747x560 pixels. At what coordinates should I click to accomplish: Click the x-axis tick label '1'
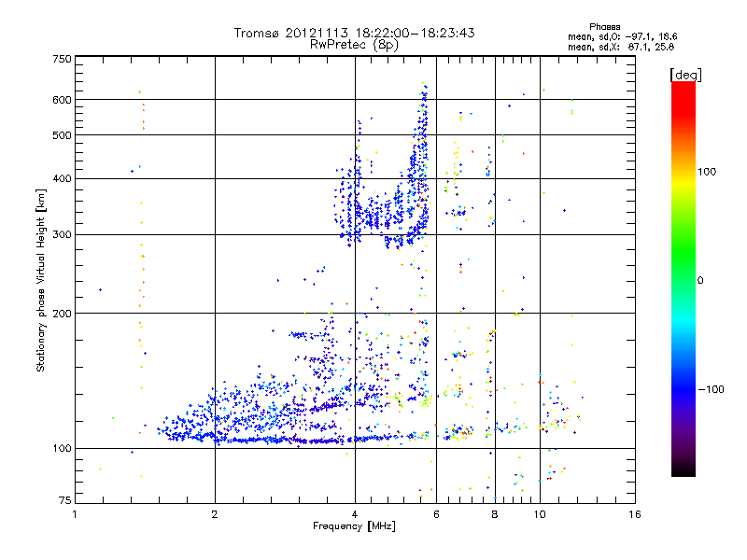pos(75,514)
